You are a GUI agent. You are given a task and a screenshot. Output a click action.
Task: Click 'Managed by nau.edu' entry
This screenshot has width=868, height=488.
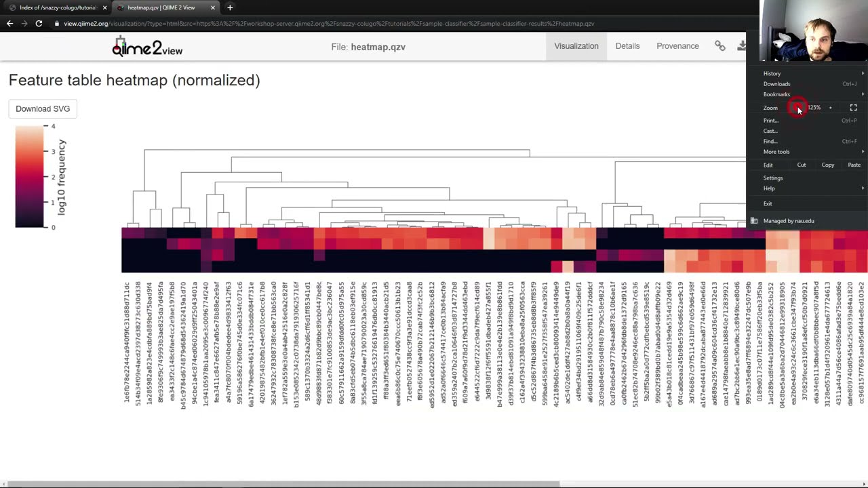click(807, 221)
